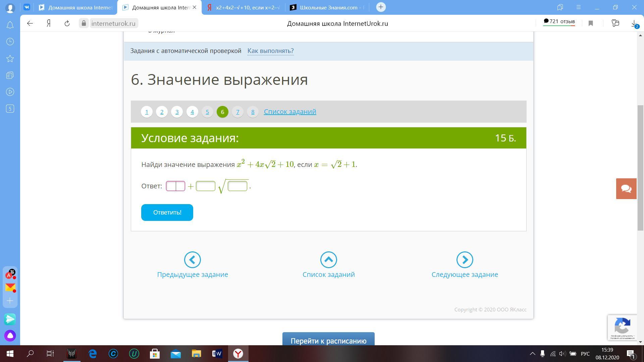The width and height of the screenshot is (644, 362).
Task: Click the first answer input box
Action: [175, 186]
